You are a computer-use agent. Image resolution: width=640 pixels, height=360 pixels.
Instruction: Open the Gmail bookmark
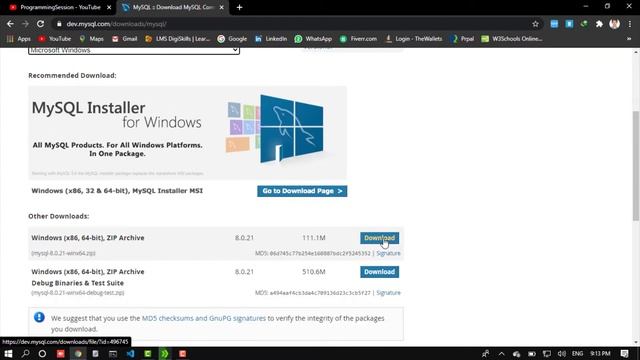point(124,39)
